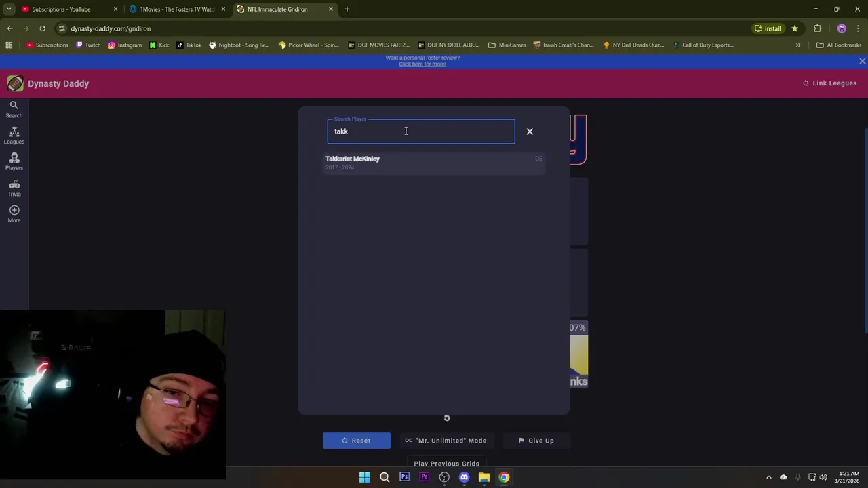Bookmark this page with star icon
Screen dimensions: 868x488
click(x=794, y=28)
